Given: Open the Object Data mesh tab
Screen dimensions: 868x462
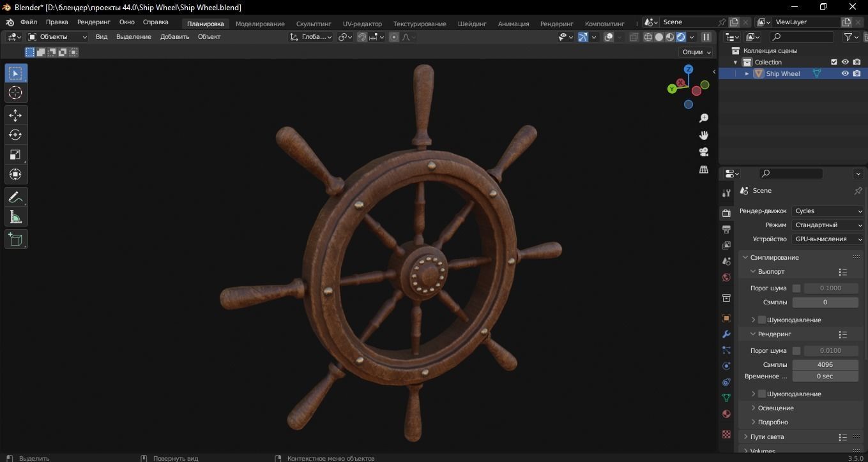Looking at the screenshot, I should click(726, 398).
